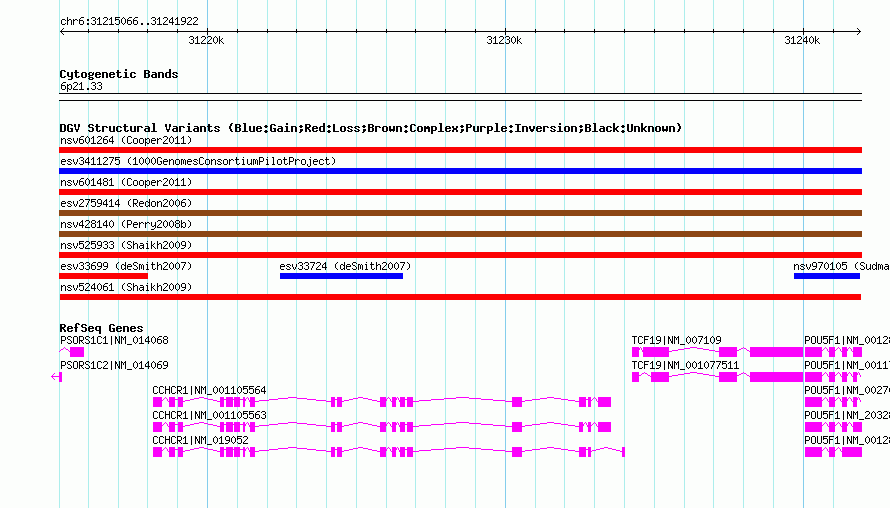890x508 pixels.
Task: Select the nsv970105 blue gain bar
Action: [826, 276]
